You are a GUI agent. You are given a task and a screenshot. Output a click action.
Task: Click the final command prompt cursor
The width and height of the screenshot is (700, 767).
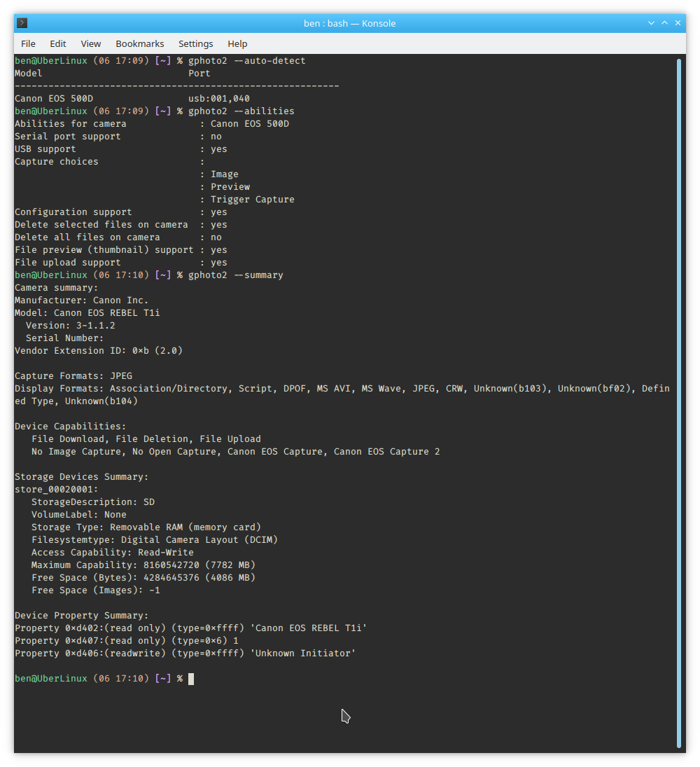coord(191,679)
